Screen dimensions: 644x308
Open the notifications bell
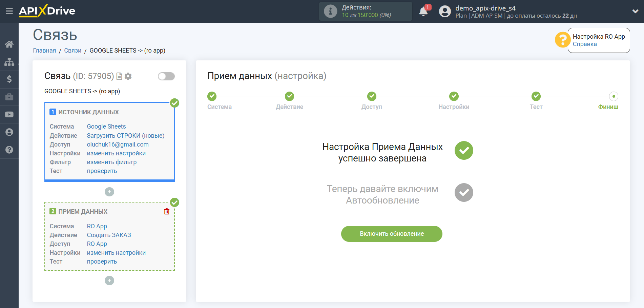click(423, 11)
